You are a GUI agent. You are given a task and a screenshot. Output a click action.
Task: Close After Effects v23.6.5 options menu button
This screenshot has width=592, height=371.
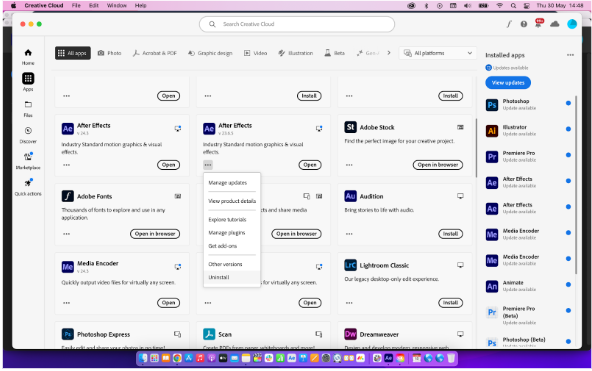pyautogui.click(x=208, y=165)
